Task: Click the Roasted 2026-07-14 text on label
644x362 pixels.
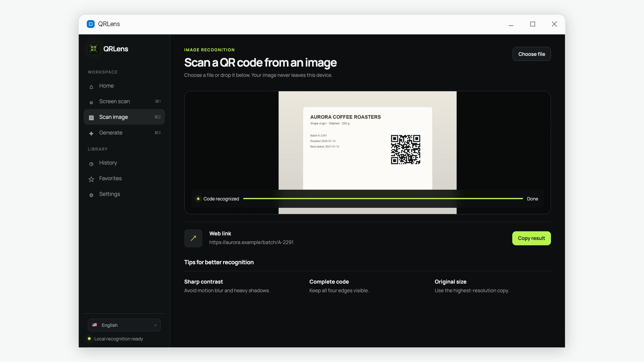Action: coord(323,141)
